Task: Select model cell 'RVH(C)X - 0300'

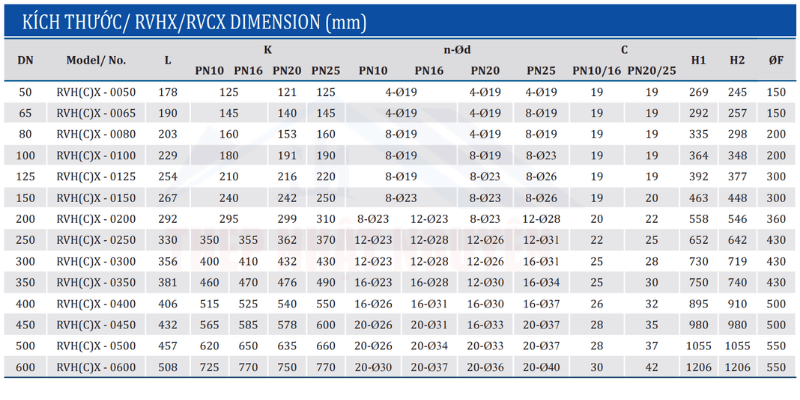Action: coord(96,262)
